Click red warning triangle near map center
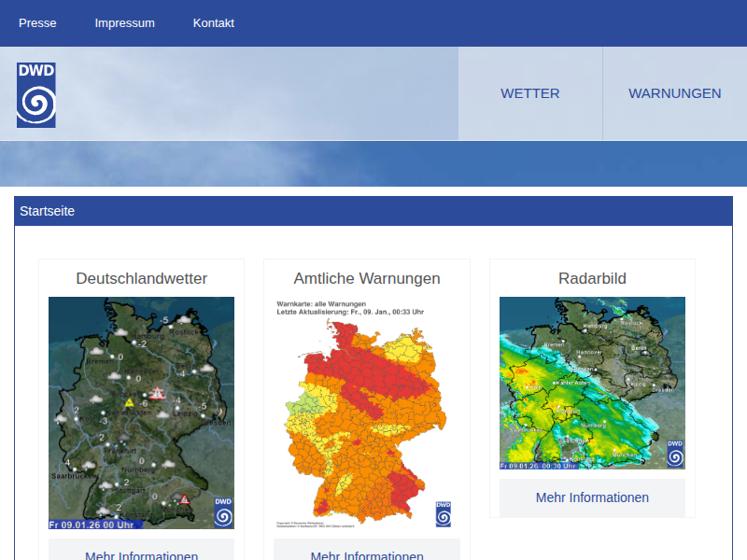 [161, 394]
